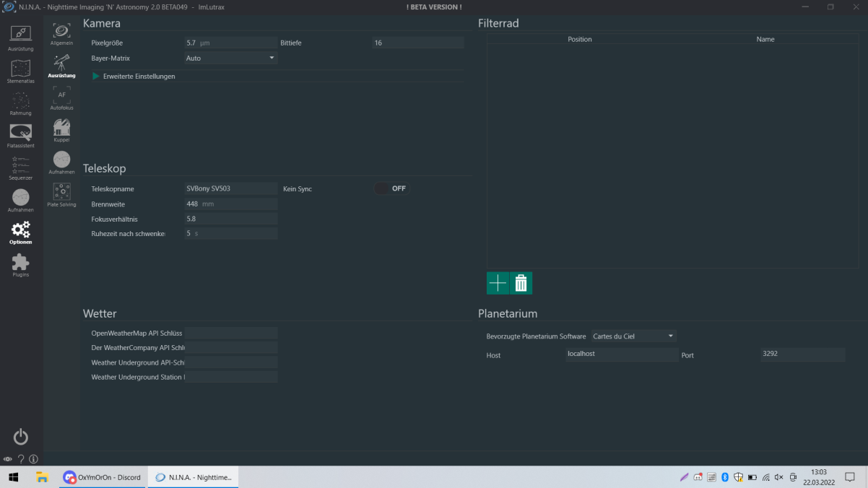Image resolution: width=868 pixels, height=488 pixels.
Task: Switch to the Plate Solving options tab
Action: pyautogui.click(x=62, y=195)
